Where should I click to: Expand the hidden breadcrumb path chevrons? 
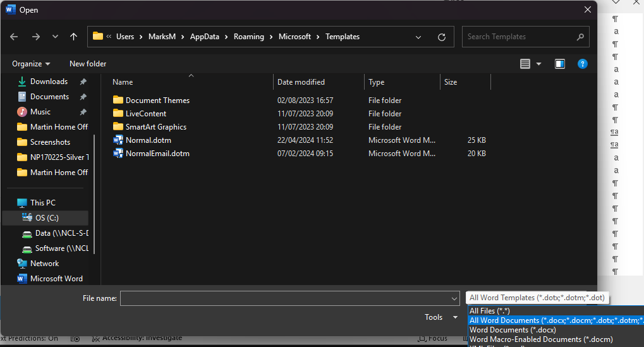coord(109,37)
